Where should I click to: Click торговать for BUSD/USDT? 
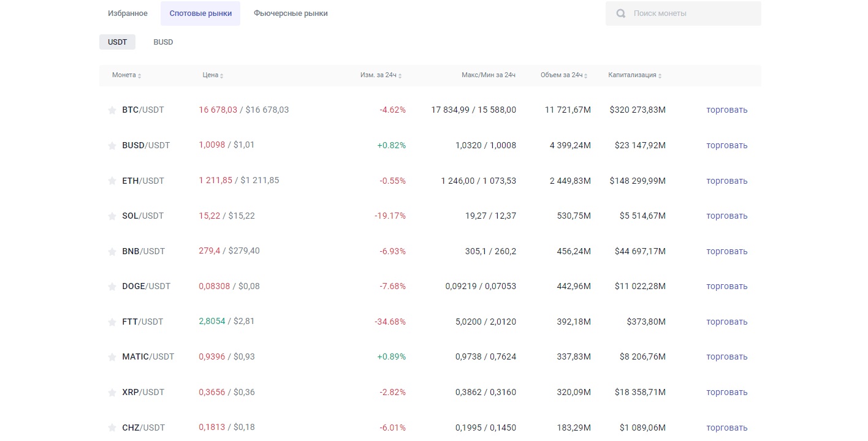(726, 146)
